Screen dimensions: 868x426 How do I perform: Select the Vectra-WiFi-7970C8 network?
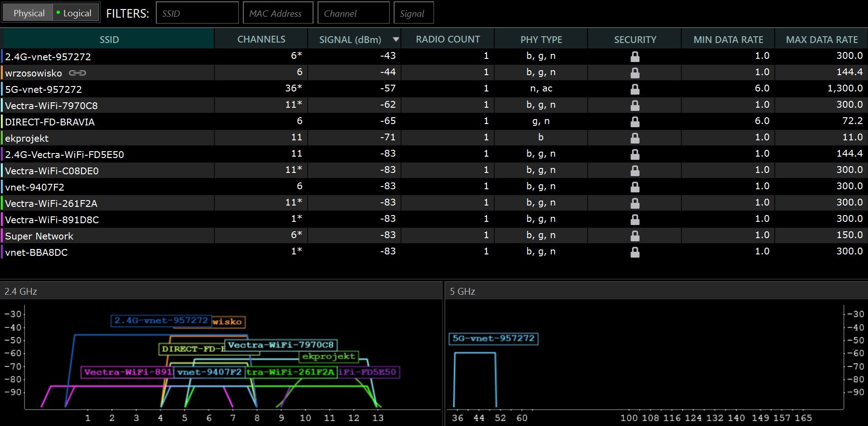[434, 105]
